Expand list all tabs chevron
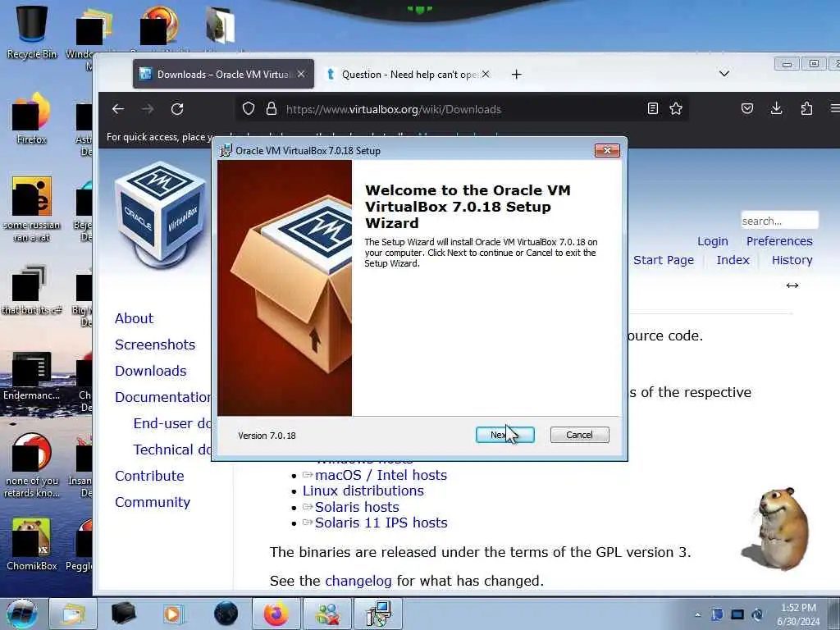 (x=724, y=73)
